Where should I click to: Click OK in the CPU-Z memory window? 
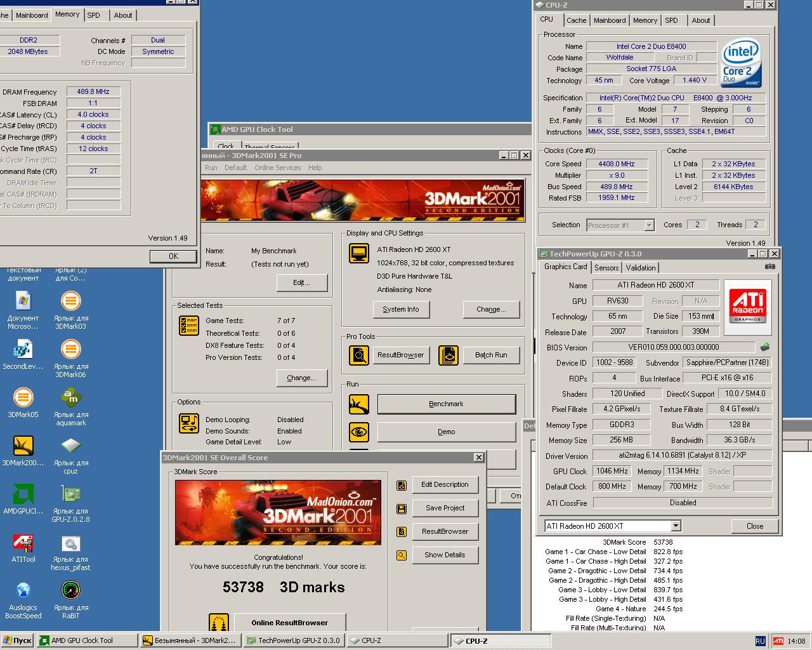tap(173, 256)
